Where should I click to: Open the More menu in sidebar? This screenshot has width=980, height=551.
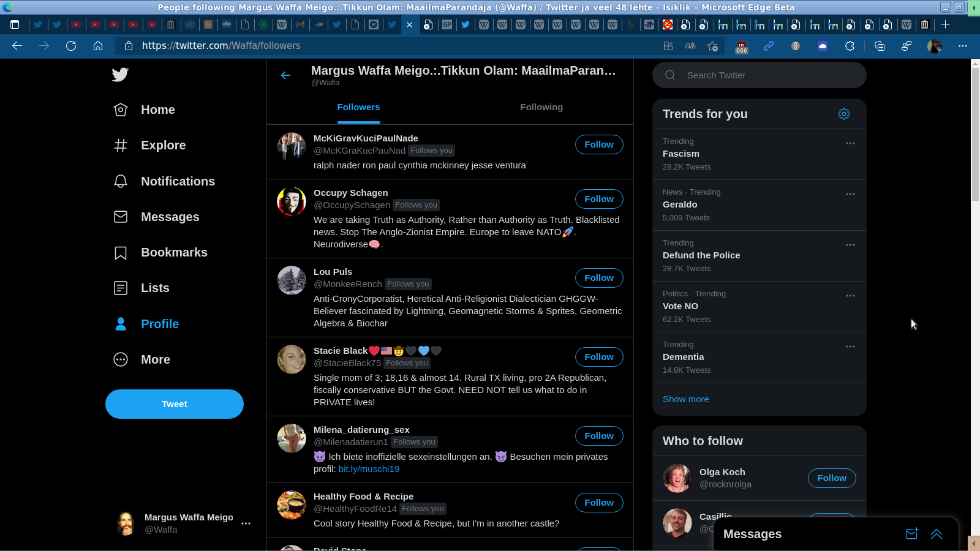pos(142,359)
